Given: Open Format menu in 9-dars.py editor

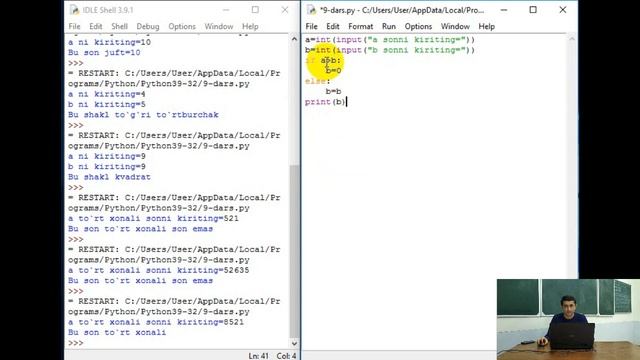Looking at the screenshot, I should coord(360,27).
